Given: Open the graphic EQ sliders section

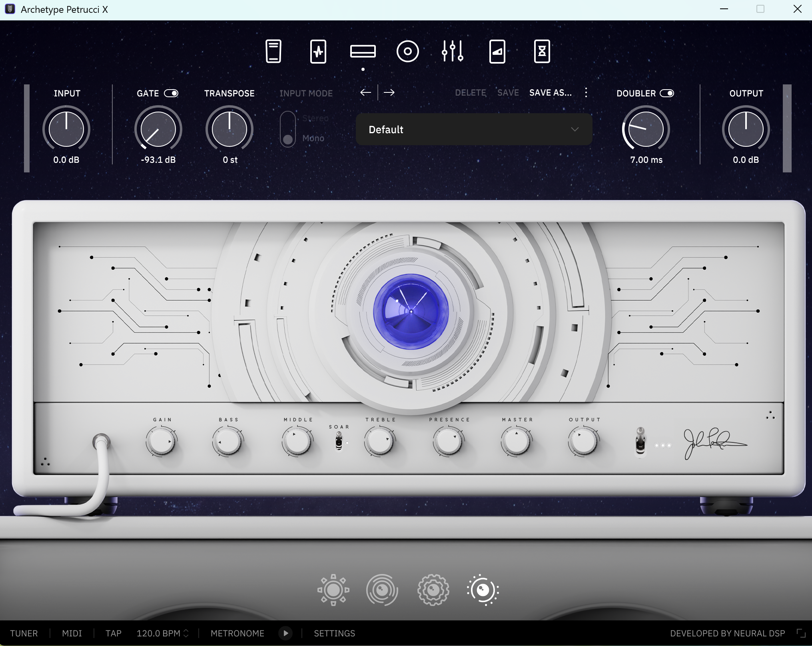Looking at the screenshot, I should (453, 51).
